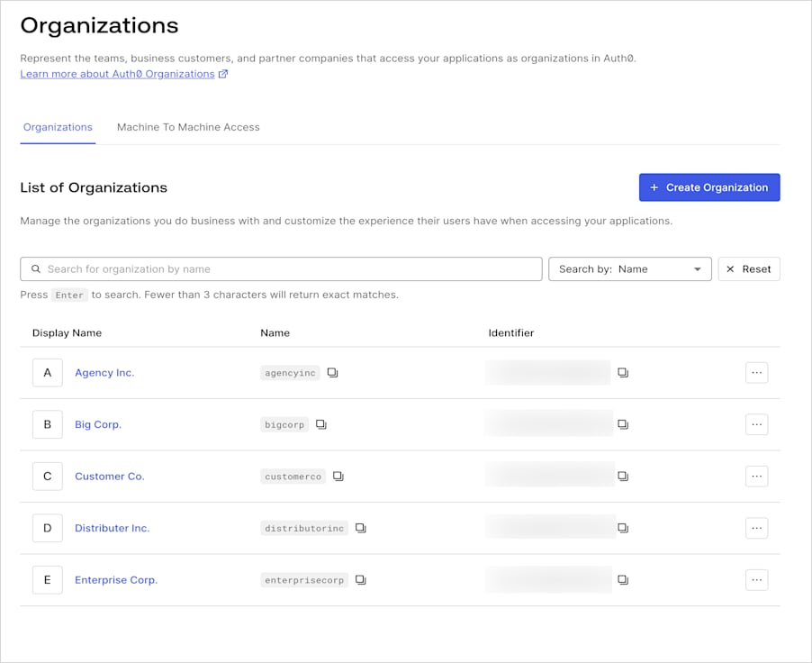Switch to Machine To Machine Access tab
This screenshot has height=663, width=812.
tap(188, 128)
